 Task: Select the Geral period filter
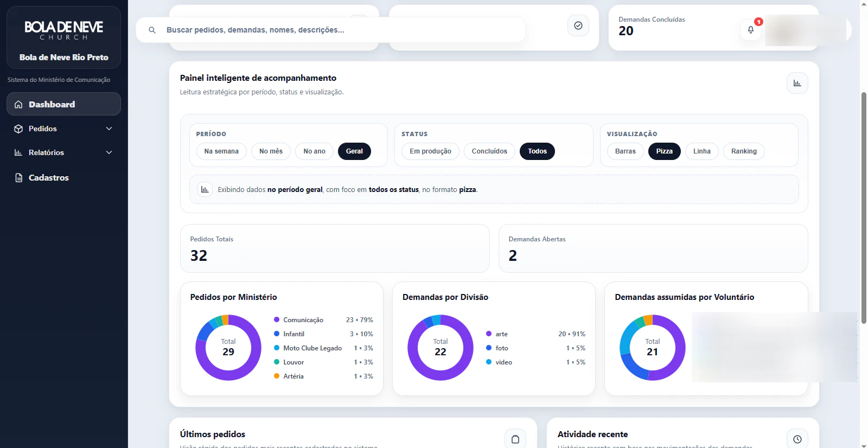click(x=354, y=151)
